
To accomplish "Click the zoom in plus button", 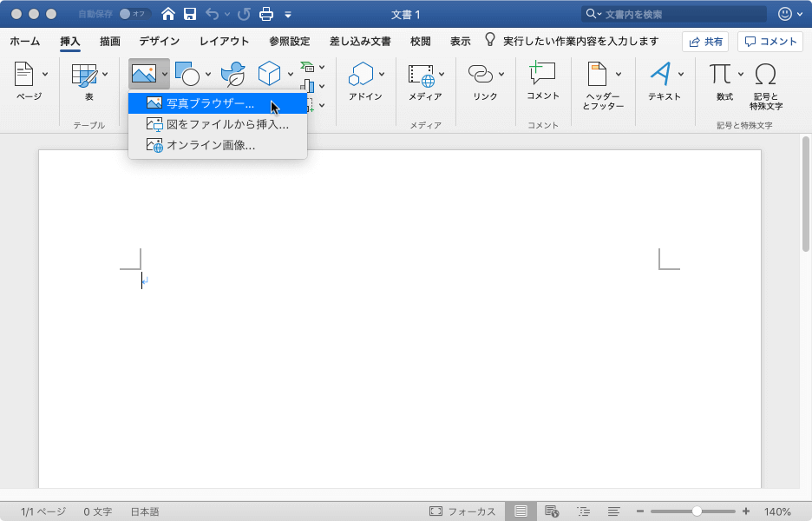I will 746,511.
